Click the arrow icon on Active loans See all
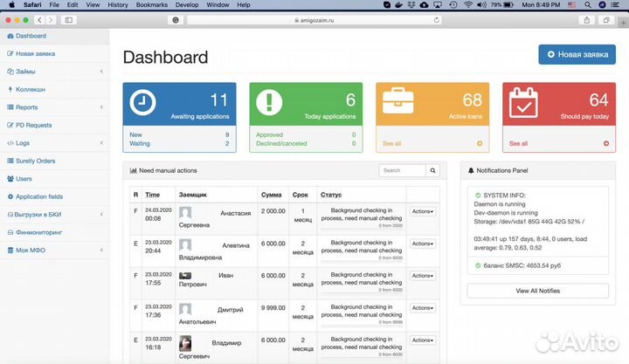629x364 pixels. click(x=480, y=143)
